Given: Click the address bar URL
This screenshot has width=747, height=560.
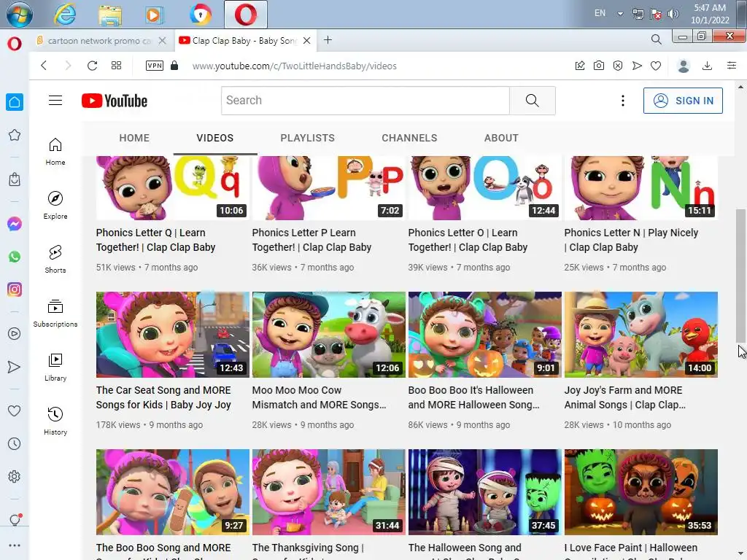Looking at the screenshot, I should tap(295, 66).
